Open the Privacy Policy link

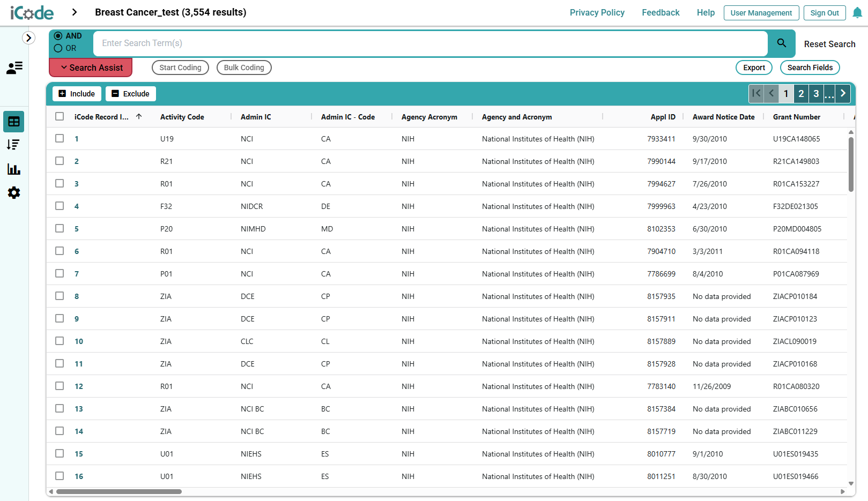(x=597, y=12)
